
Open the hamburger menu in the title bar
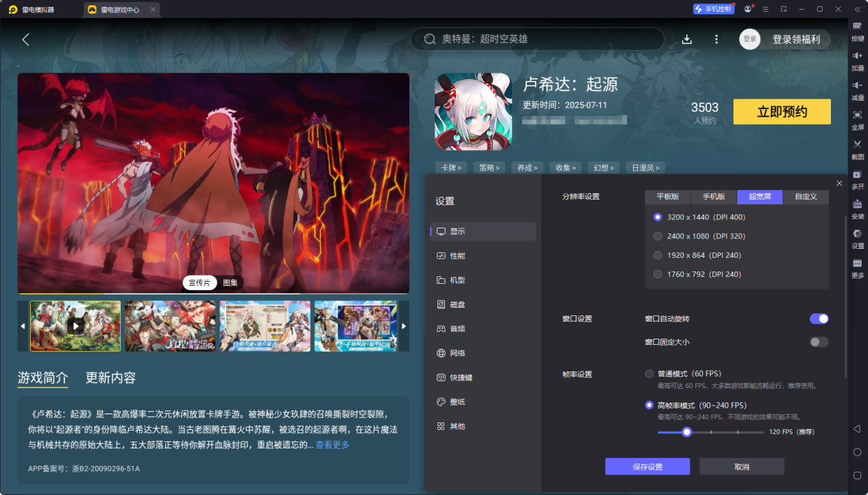(x=766, y=9)
